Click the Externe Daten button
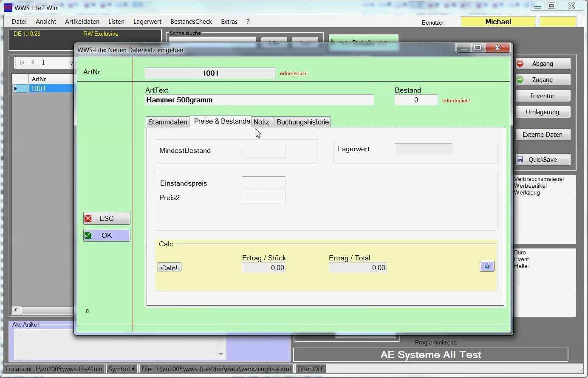Viewport: 588px width, 378px height. pyautogui.click(x=543, y=135)
